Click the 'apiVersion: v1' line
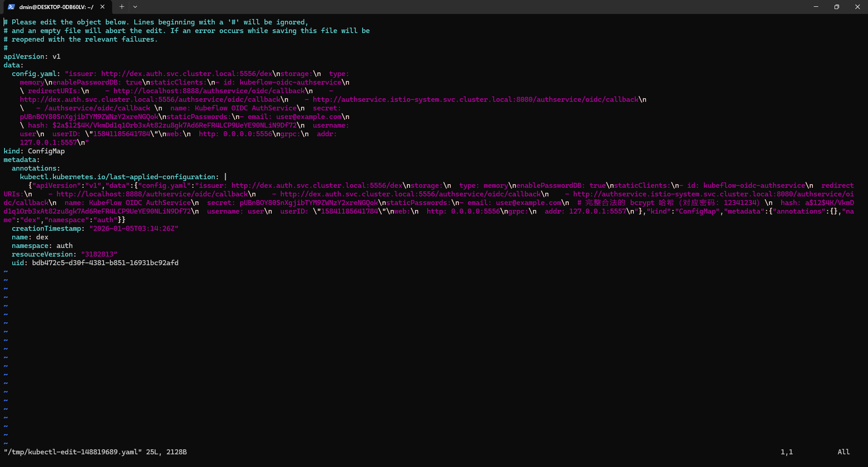 point(32,57)
